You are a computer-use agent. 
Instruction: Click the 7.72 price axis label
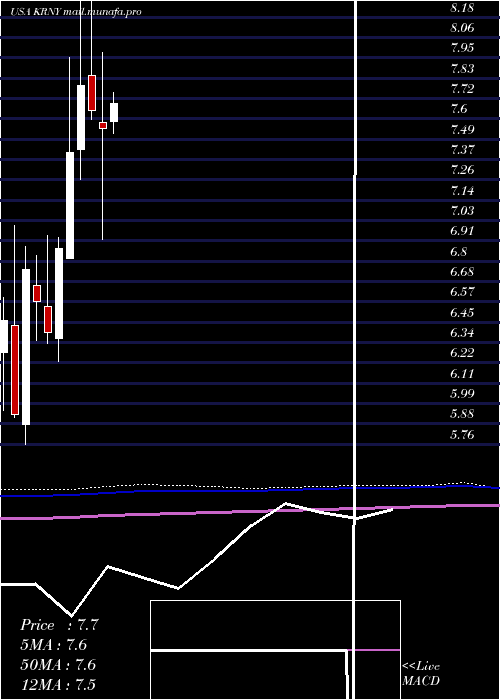click(462, 89)
